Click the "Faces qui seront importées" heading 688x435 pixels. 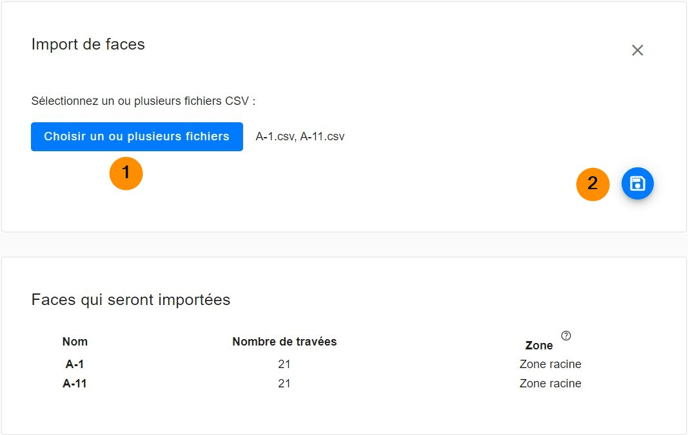(131, 299)
